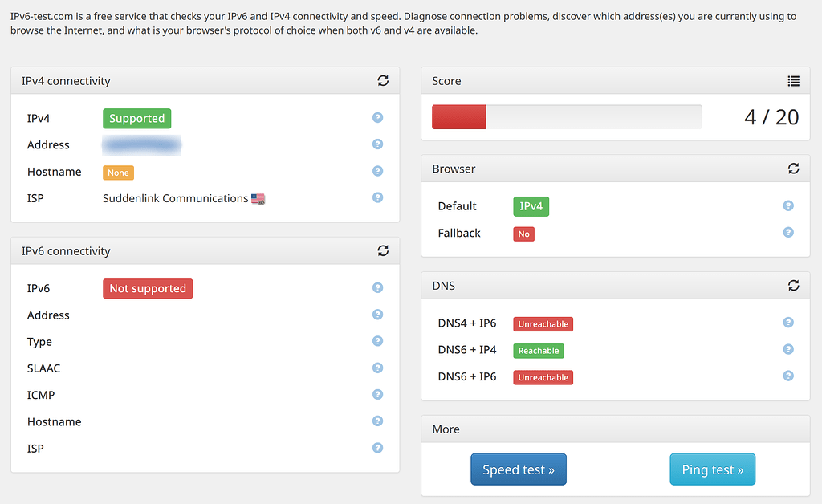Viewport: 822px width, 504px height.
Task: Open help for the IPv4 Hostname row
Action: click(377, 171)
